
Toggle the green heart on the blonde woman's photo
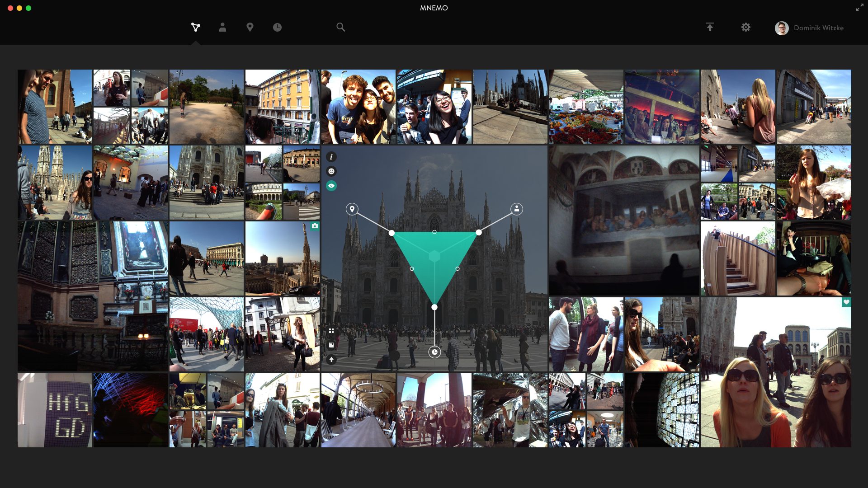pyautogui.click(x=846, y=302)
